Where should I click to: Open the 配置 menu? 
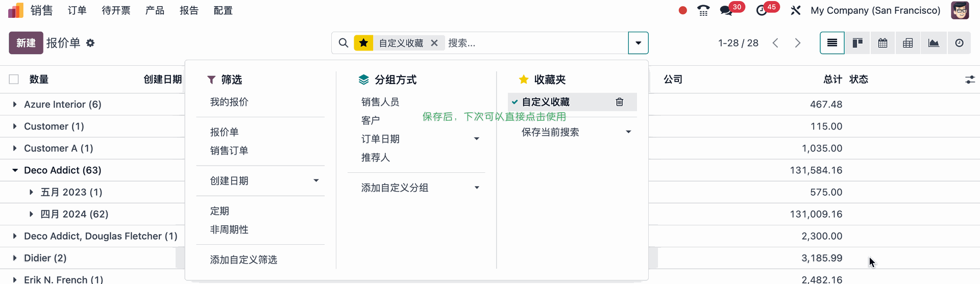(x=223, y=10)
